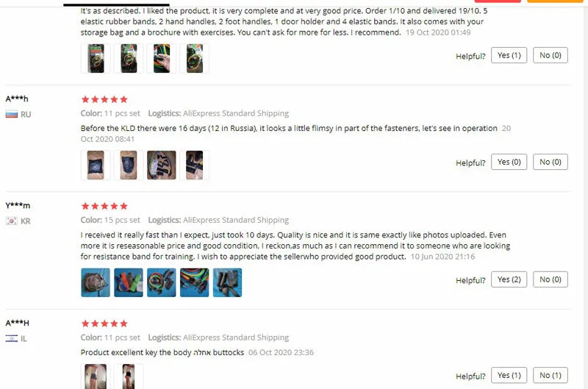This screenshot has width=588, height=389.
Task: Open the third photo in A***h's Russian review
Action: [x=162, y=165]
